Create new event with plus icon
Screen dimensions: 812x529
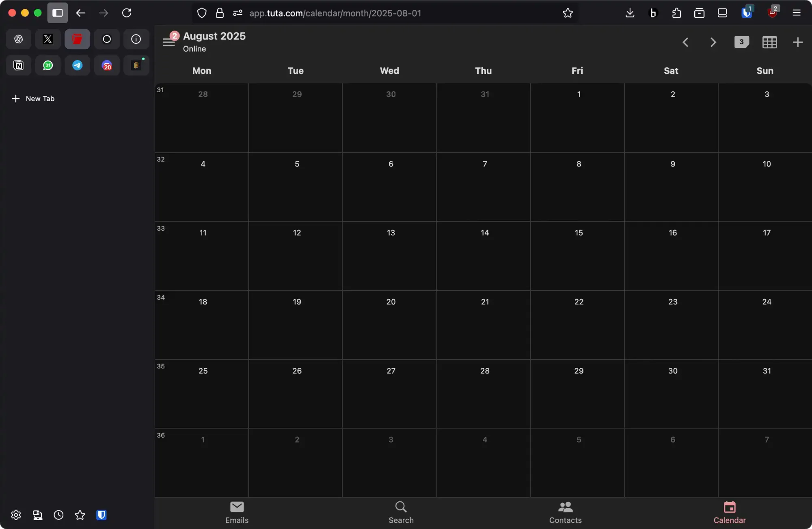[x=797, y=42]
